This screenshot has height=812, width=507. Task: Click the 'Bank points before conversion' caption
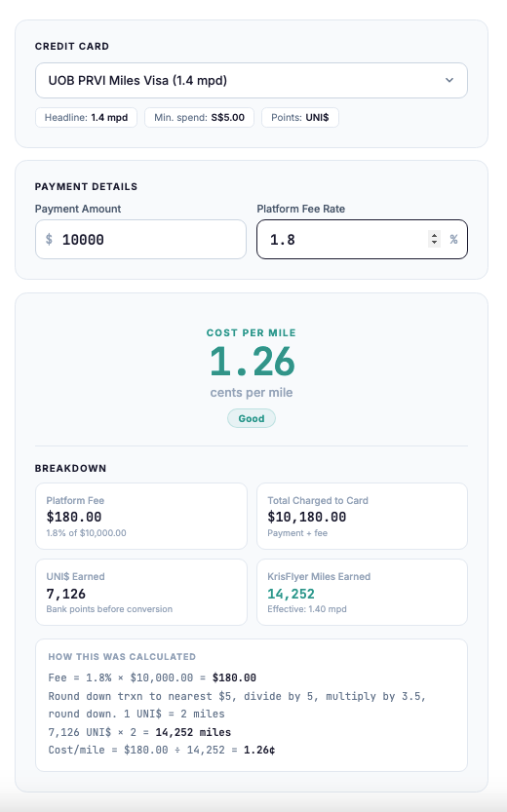109,609
